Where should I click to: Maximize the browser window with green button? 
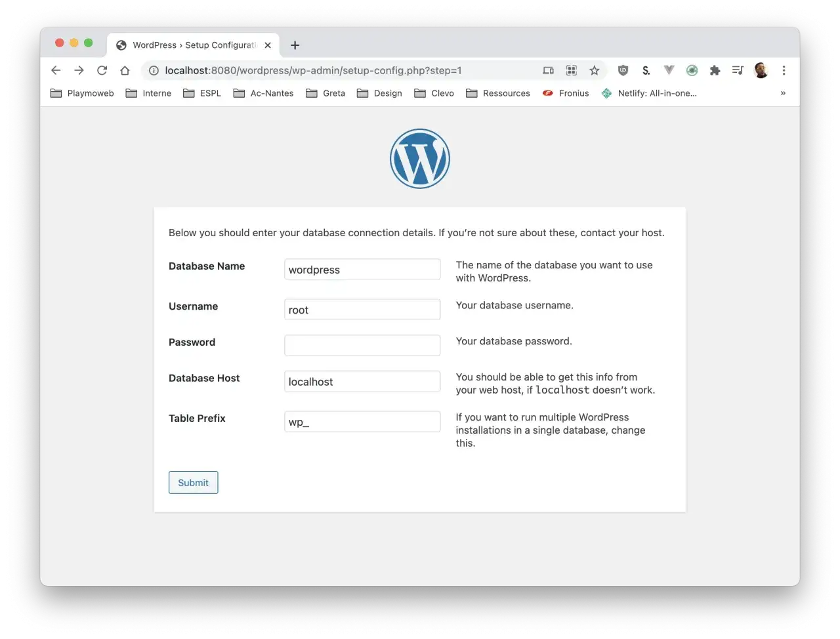[x=88, y=43]
